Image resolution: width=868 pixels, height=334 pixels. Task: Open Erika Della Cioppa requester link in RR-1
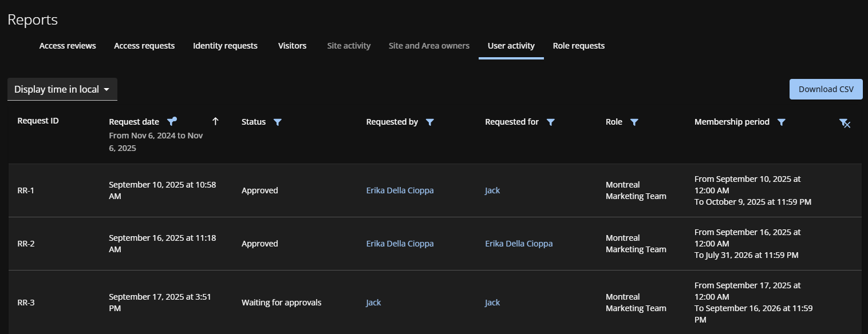pos(400,190)
